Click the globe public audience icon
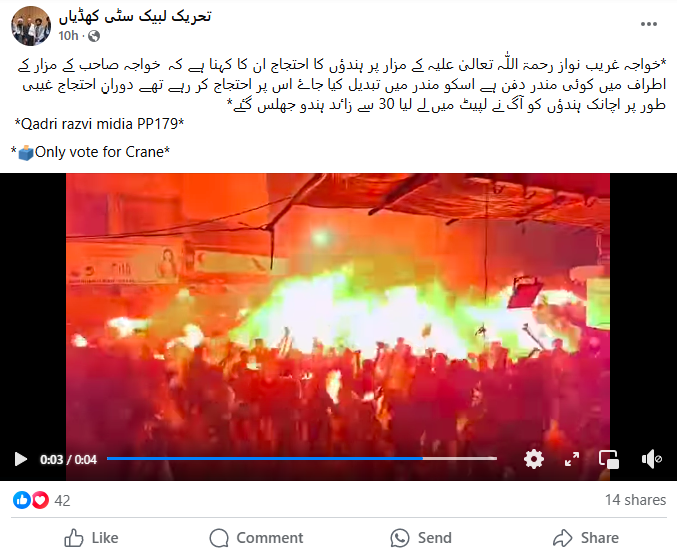 pos(94,36)
